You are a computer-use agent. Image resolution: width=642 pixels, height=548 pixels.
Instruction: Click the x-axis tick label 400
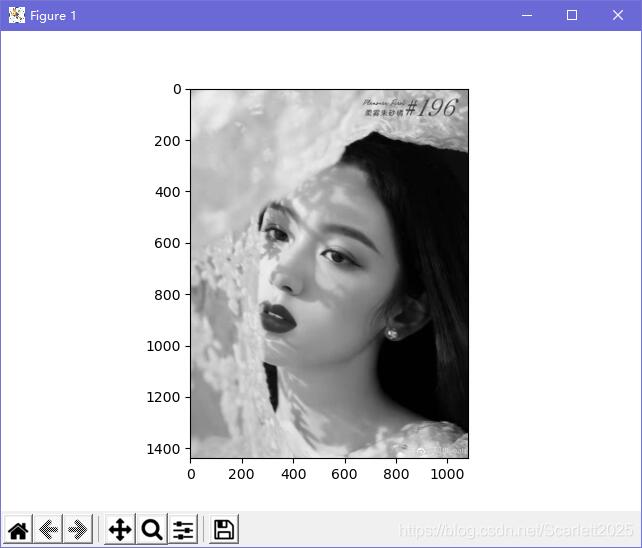tap(294, 474)
